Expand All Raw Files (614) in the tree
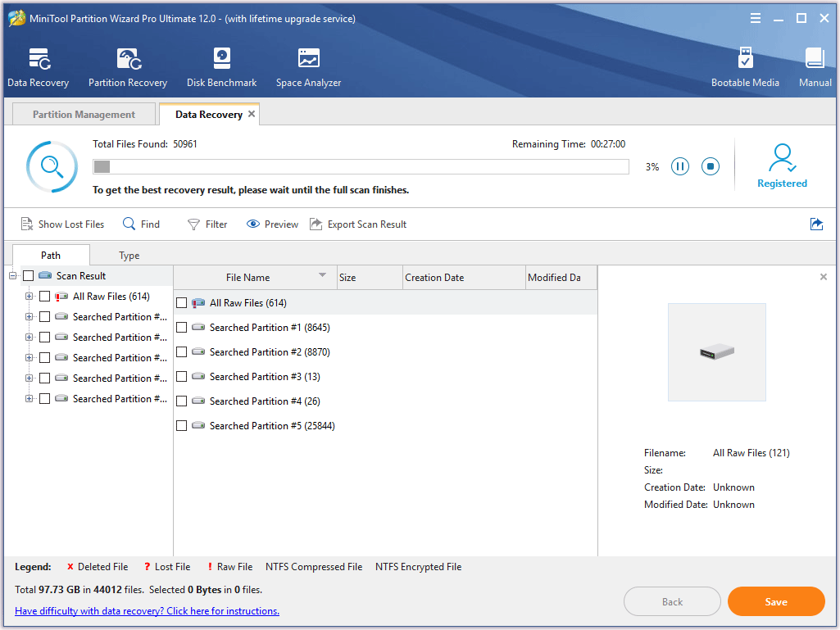Viewport: 840px width, 630px height. pyautogui.click(x=29, y=297)
